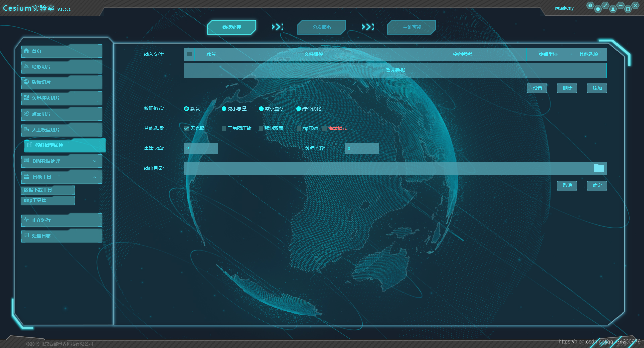Select the 减小显存 texture format radio
Image resolution: width=644 pixels, height=348 pixels.
click(261, 109)
